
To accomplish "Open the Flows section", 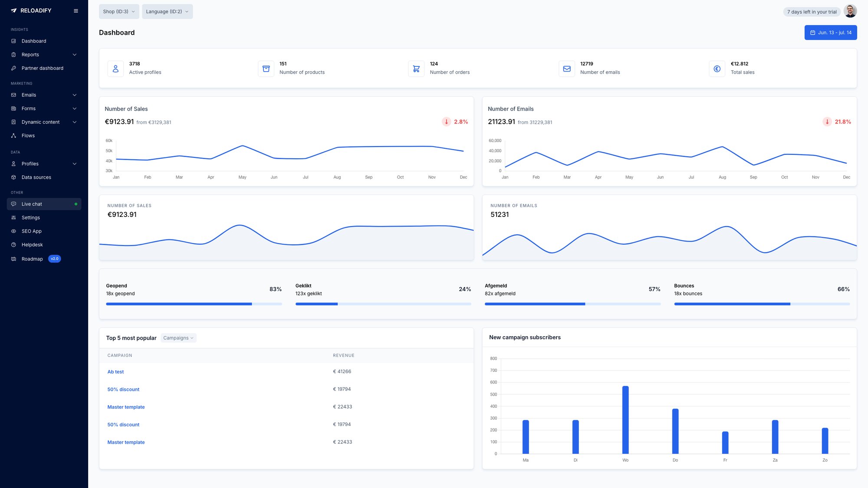I will pyautogui.click(x=28, y=135).
